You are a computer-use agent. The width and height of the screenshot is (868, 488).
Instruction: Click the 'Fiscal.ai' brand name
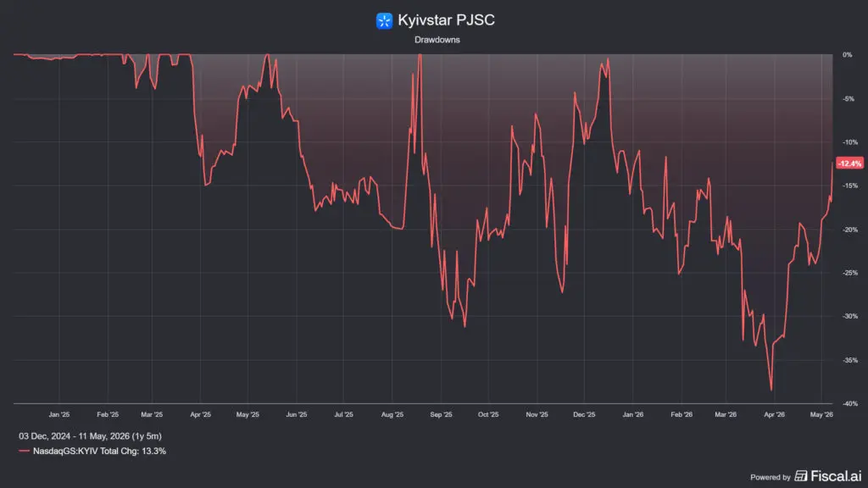[836, 476]
